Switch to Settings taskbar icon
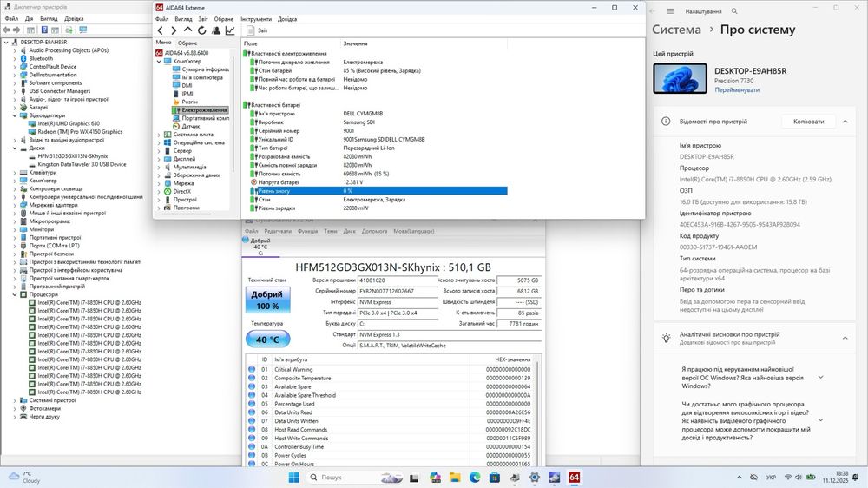The width and height of the screenshot is (868, 488). 534,477
